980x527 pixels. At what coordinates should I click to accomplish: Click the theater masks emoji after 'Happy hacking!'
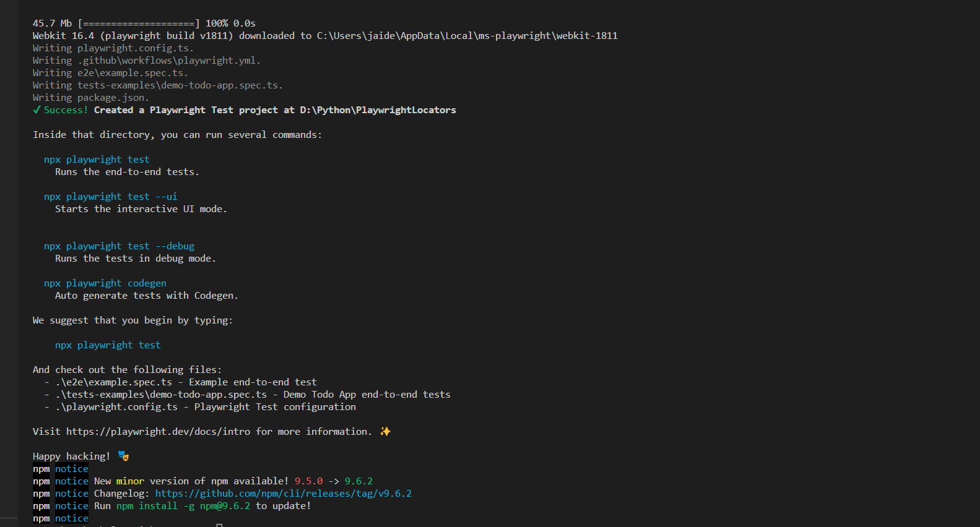tap(124, 456)
